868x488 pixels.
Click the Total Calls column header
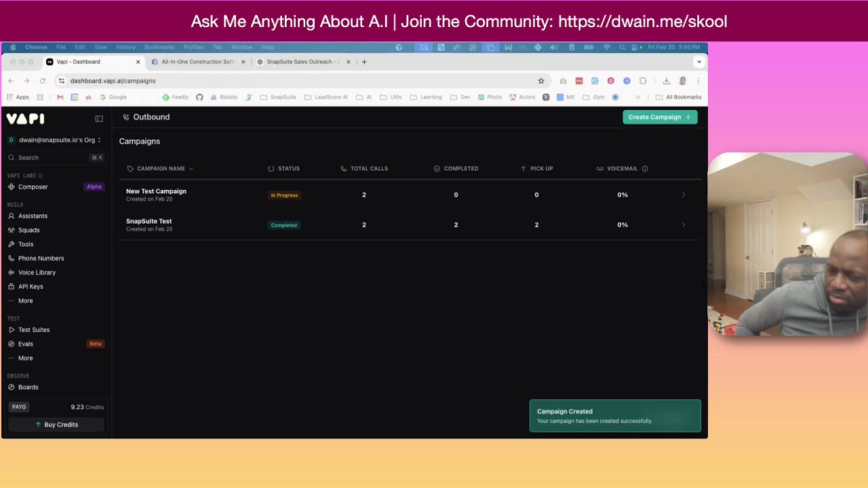pyautogui.click(x=364, y=168)
